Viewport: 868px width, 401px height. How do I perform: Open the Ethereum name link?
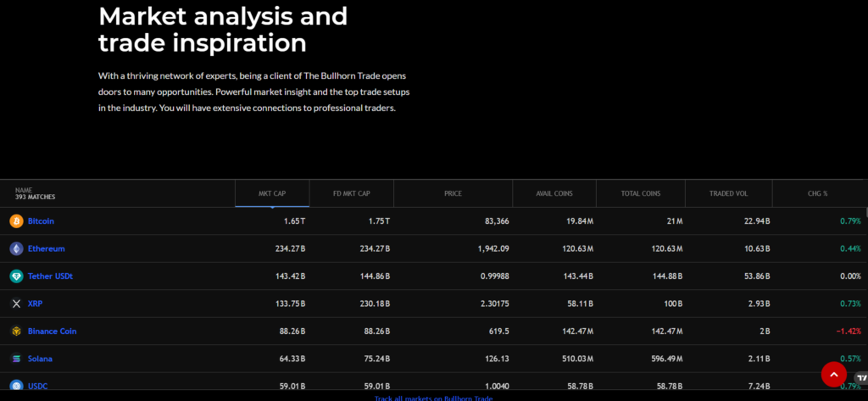pyautogui.click(x=46, y=249)
